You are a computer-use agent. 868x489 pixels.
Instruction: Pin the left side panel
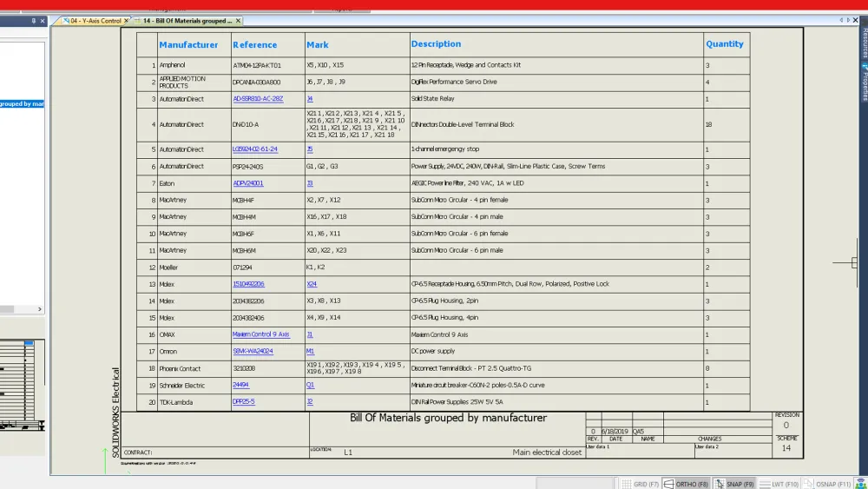(33, 21)
